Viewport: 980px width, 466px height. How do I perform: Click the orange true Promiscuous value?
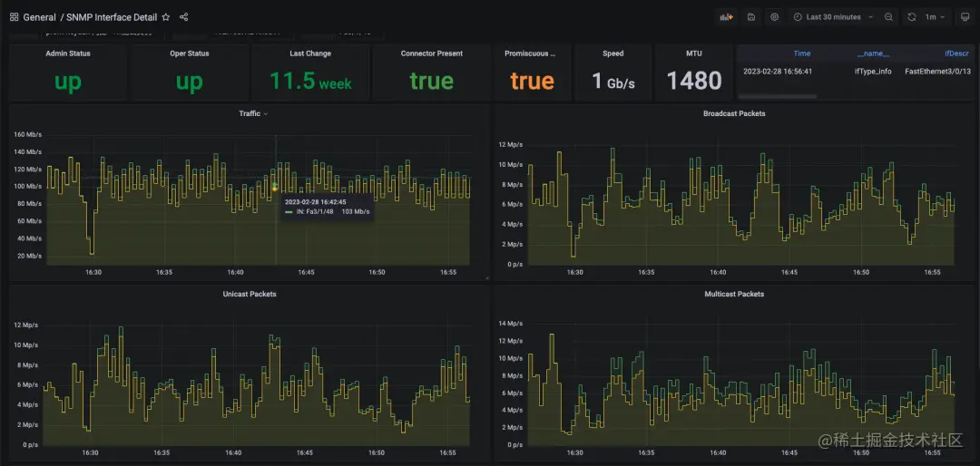pos(532,82)
